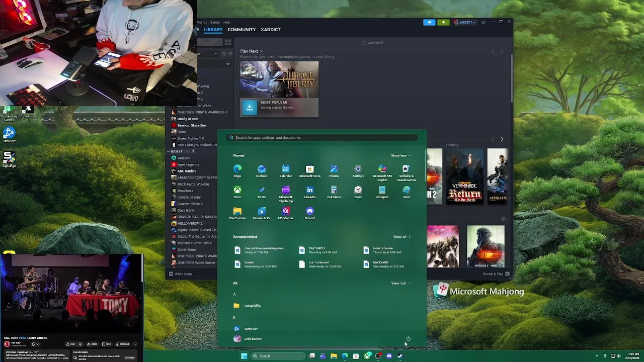Open the Photos pinned app
This screenshot has height=362, width=644.
pyautogui.click(x=334, y=171)
